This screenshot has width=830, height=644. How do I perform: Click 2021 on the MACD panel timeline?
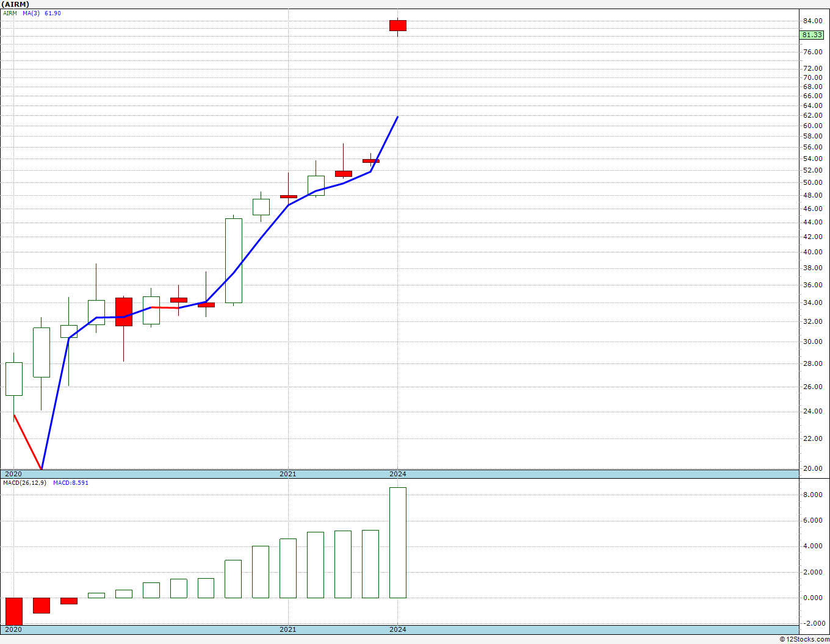click(x=288, y=629)
